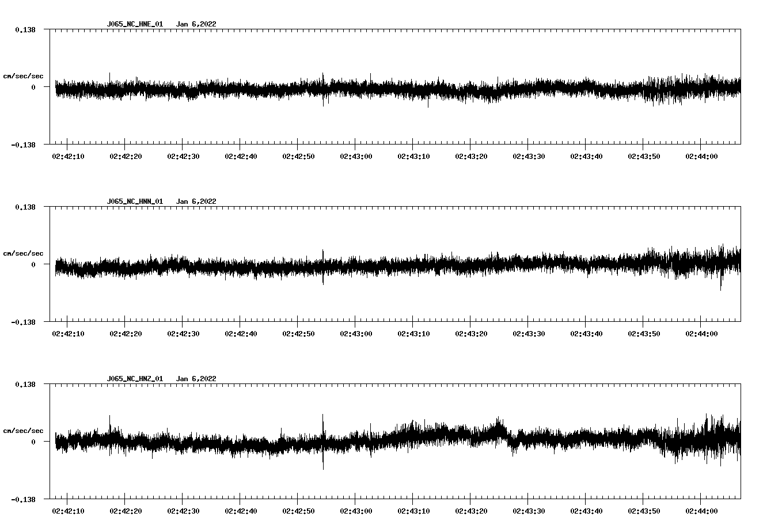Click the -0.138 lower limit on HNZ axis
Viewport: 782px width, 532px height.
point(23,500)
